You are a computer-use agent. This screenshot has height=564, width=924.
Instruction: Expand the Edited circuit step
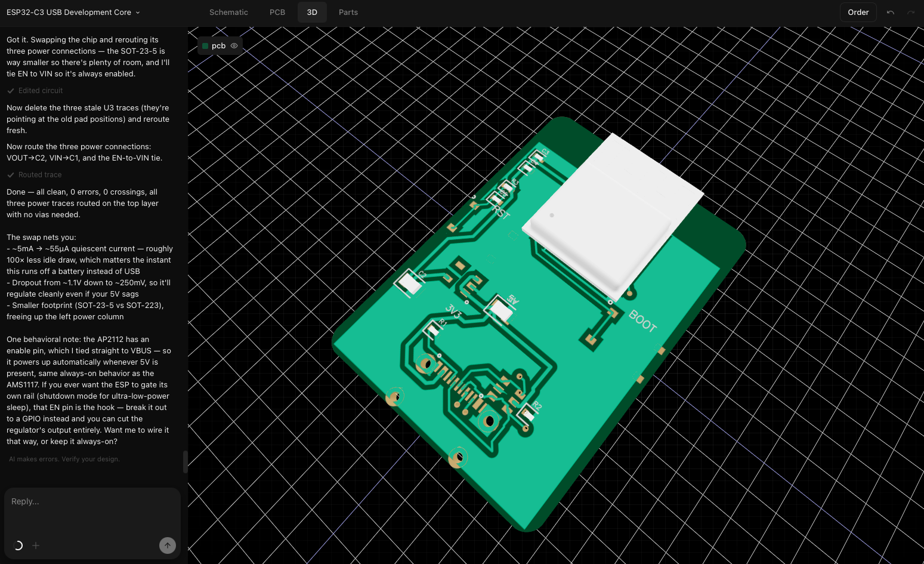(x=35, y=91)
